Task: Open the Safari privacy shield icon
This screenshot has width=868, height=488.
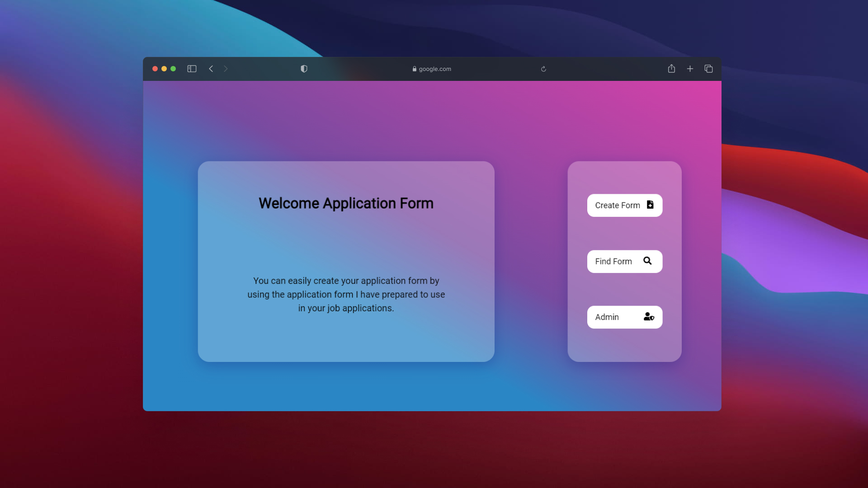Action: [x=304, y=69]
